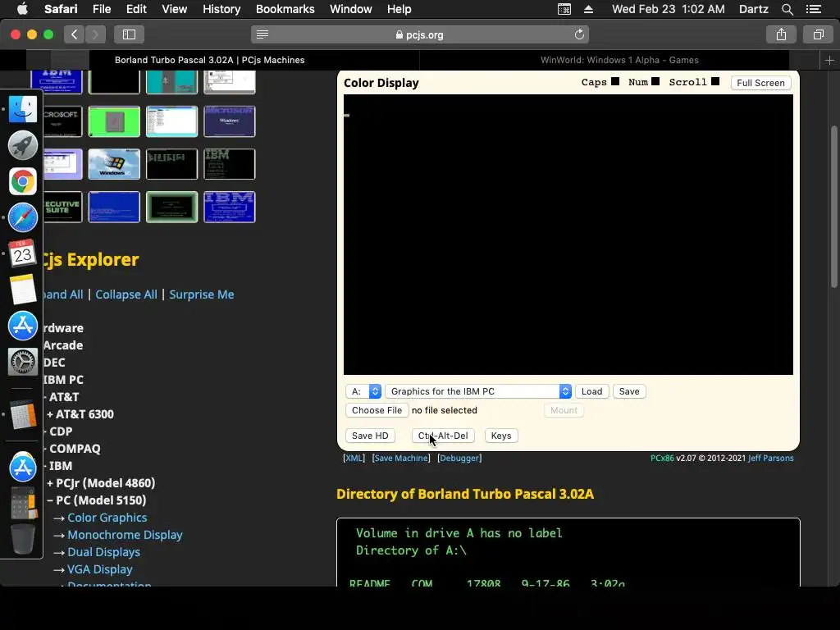This screenshot has width=840, height=630.
Task: Launch Google Chrome from the dock
Action: click(22, 181)
